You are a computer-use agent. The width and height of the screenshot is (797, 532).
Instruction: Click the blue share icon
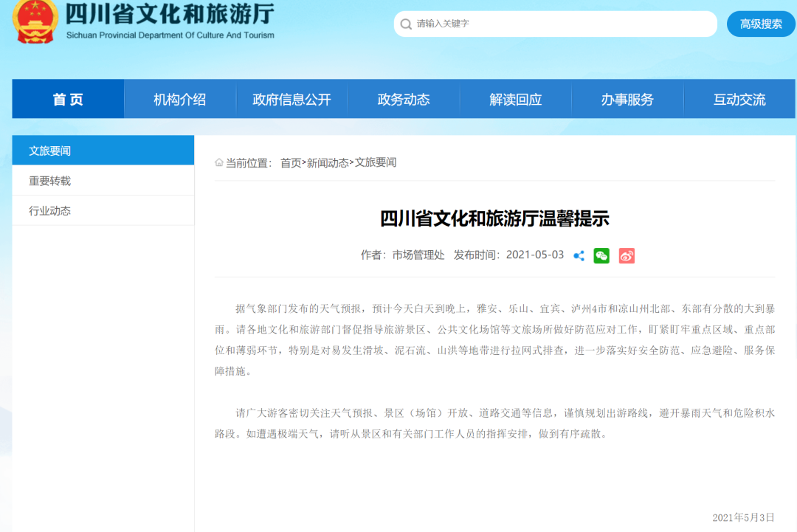point(579,255)
